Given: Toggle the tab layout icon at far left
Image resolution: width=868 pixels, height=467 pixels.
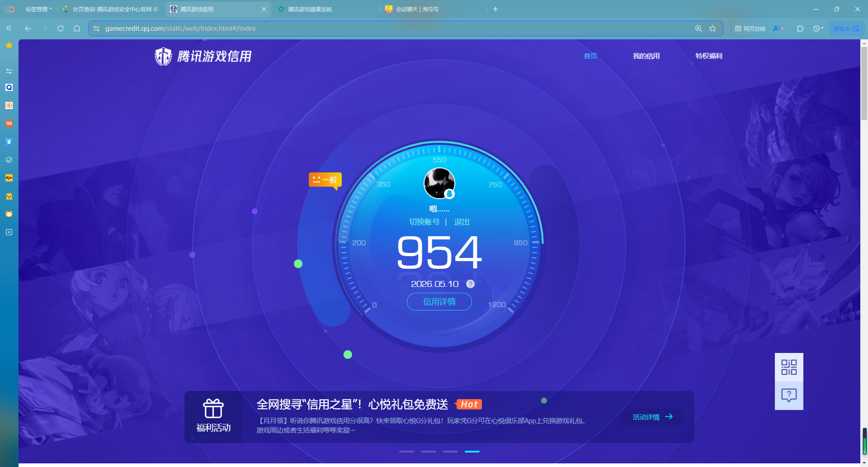Looking at the screenshot, I should coord(10,9).
